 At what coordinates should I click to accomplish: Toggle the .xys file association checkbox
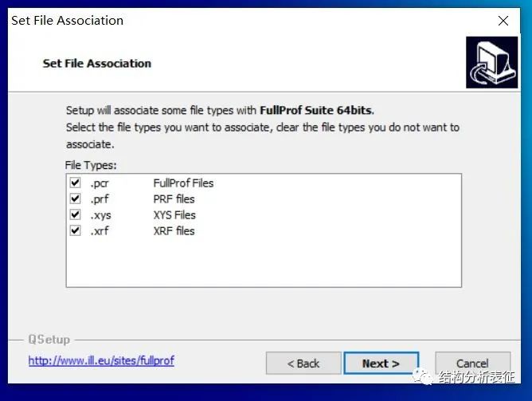pos(75,214)
